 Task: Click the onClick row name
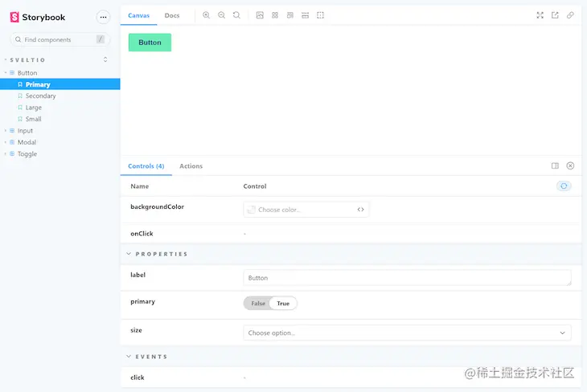click(x=142, y=234)
